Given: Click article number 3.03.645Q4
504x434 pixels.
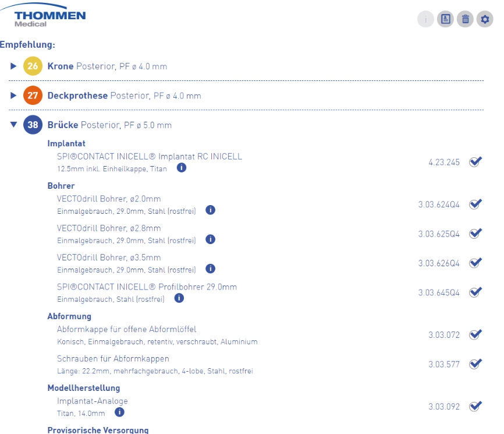Looking at the screenshot, I should pos(439,292).
